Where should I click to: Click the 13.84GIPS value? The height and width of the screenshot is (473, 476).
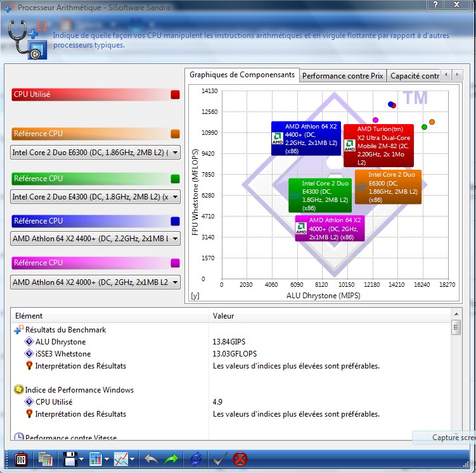pos(229,342)
